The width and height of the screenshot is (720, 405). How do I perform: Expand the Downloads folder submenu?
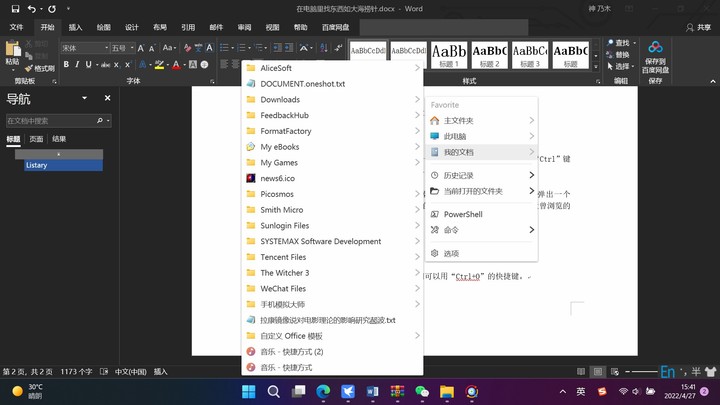coord(417,100)
